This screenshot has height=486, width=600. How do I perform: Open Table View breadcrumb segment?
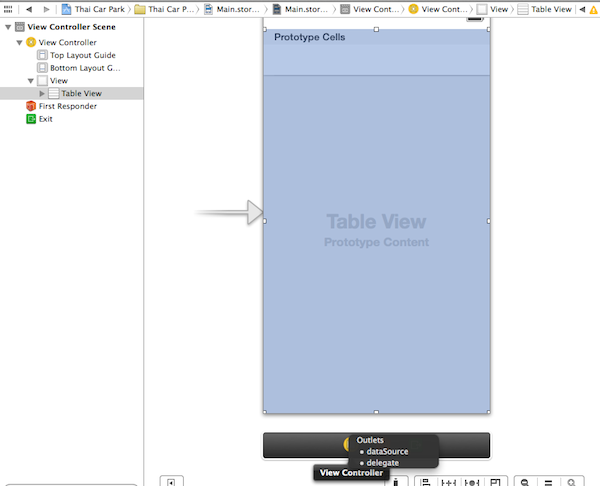[x=545, y=9]
